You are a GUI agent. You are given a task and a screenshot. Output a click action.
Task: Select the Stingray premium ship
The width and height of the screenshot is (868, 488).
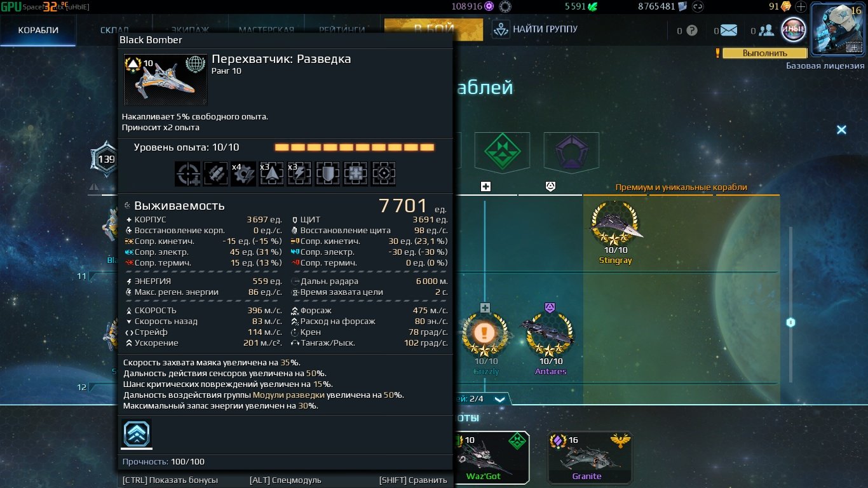tap(615, 233)
